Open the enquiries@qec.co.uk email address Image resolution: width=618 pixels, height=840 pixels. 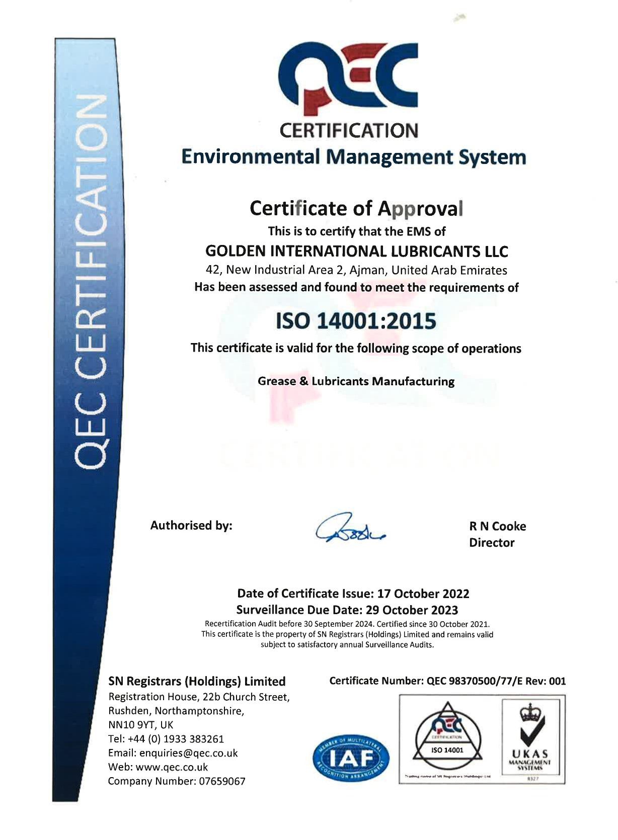[188, 753]
